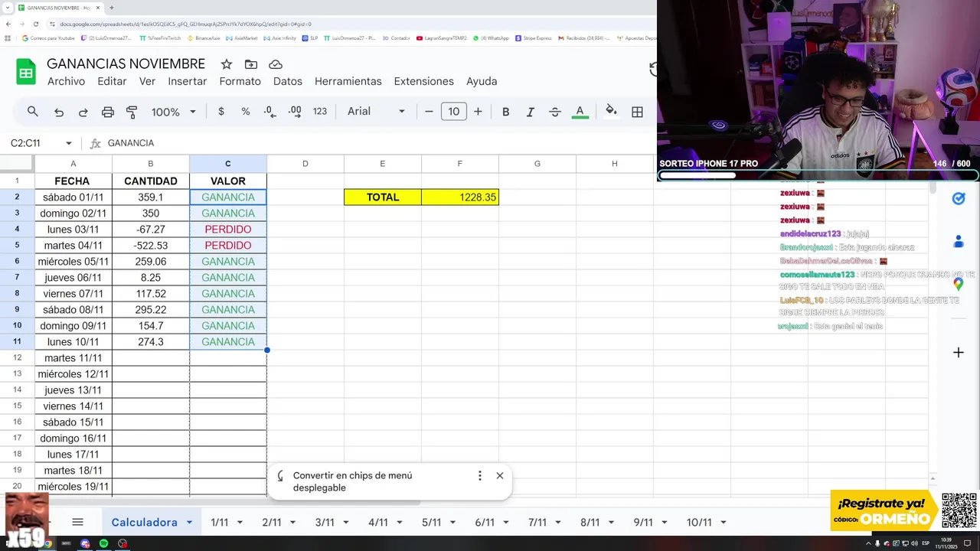The height and width of the screenshot is (551, 980).
Task: Open the 8/11 tab dropdown arrow
Action: (611, 523)
